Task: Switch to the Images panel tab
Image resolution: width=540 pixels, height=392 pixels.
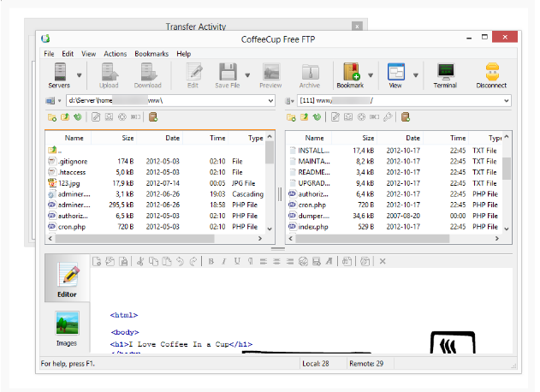Action: pyautogui.click(x=67, y=329)
